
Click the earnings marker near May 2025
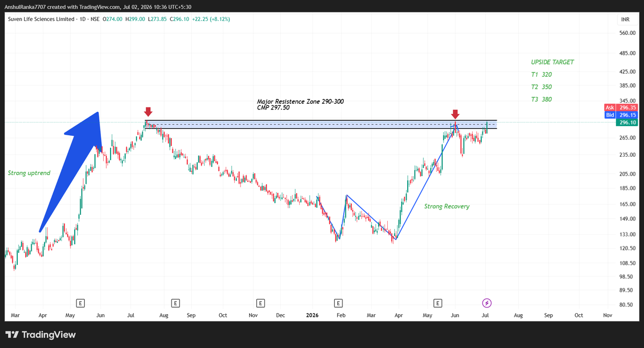[81, 303]
